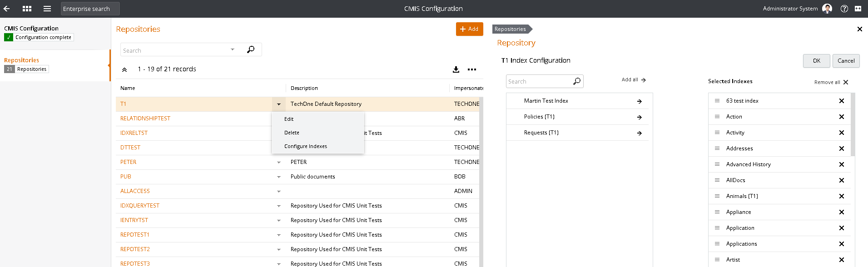Click drag handle of Activity row
Viewport: 868px width, 267px height.
[x=717, y=133]
